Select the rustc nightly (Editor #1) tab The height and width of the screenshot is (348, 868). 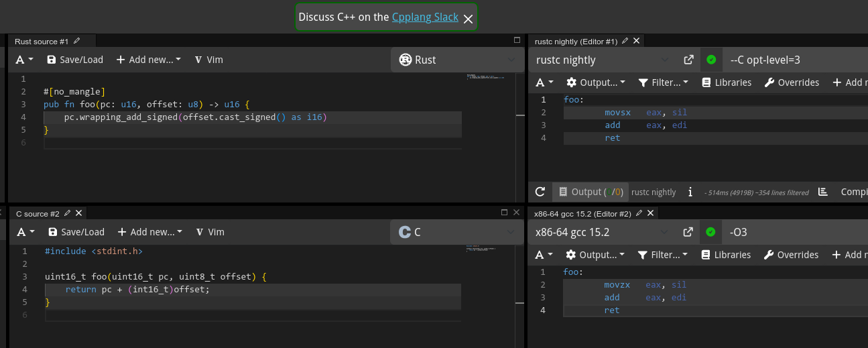click(576, 42)
